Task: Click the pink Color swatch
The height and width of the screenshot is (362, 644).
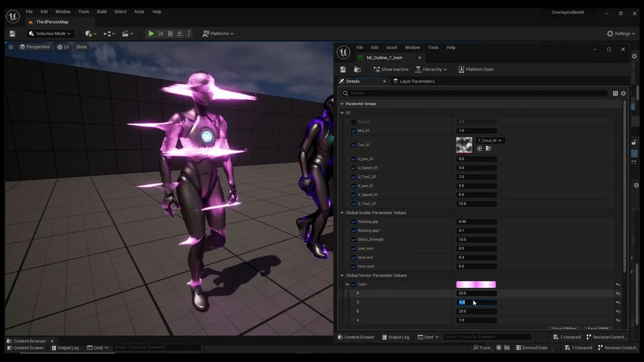Action: 475,285
